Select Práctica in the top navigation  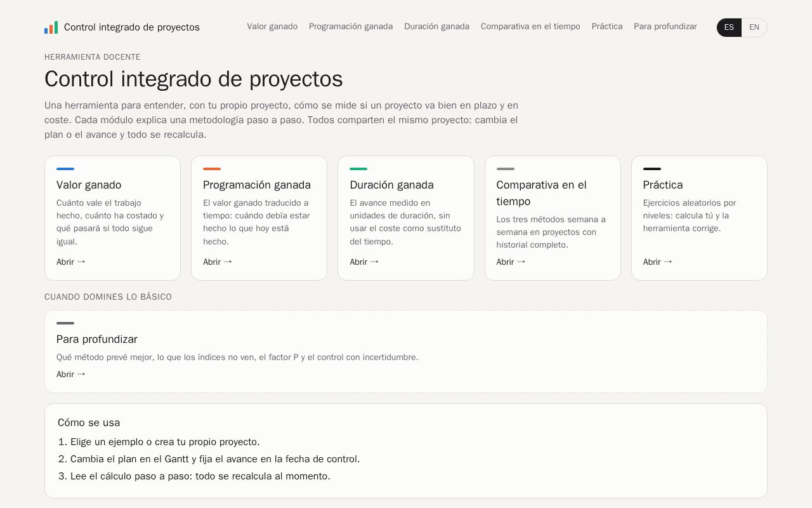[x=607, y=27]
